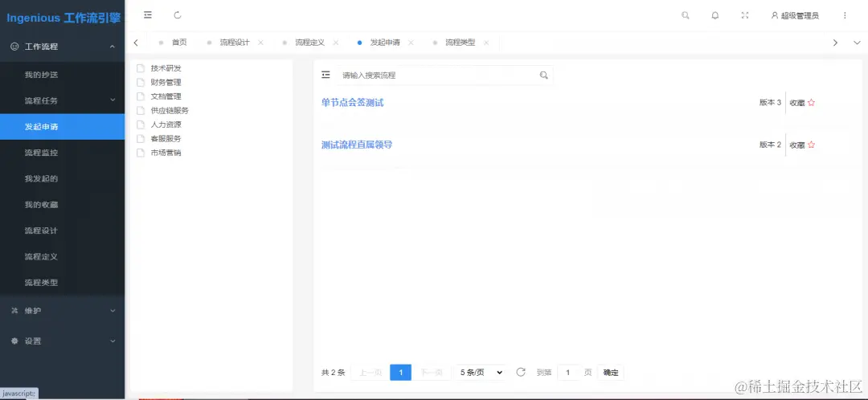Close the 流程类型 tab
Screen dimensions: 868x400
click(x=486, y=43)
